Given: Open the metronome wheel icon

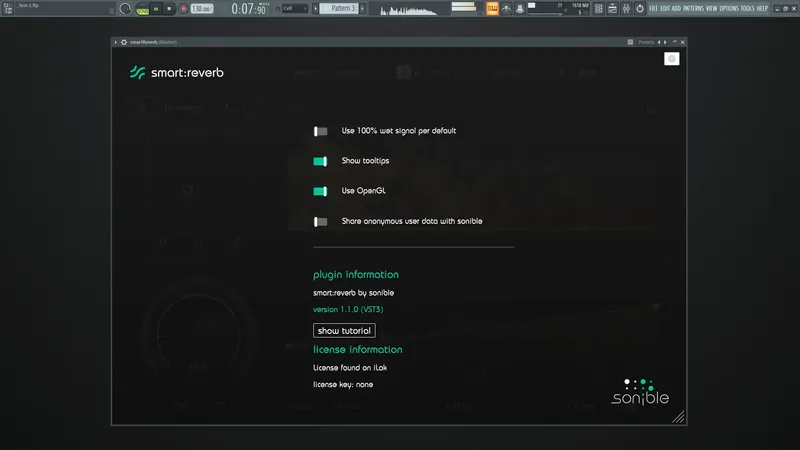Looking at the screenshot, I should tap(126, 9).
